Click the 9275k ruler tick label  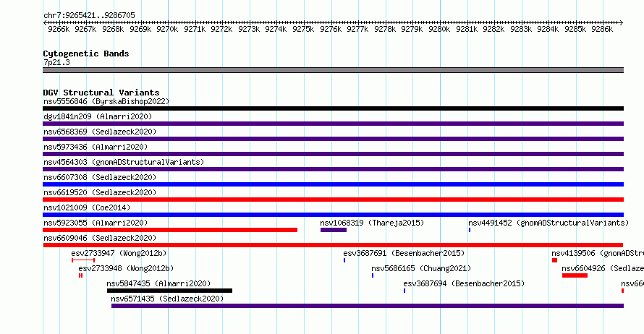pos(303,29)
